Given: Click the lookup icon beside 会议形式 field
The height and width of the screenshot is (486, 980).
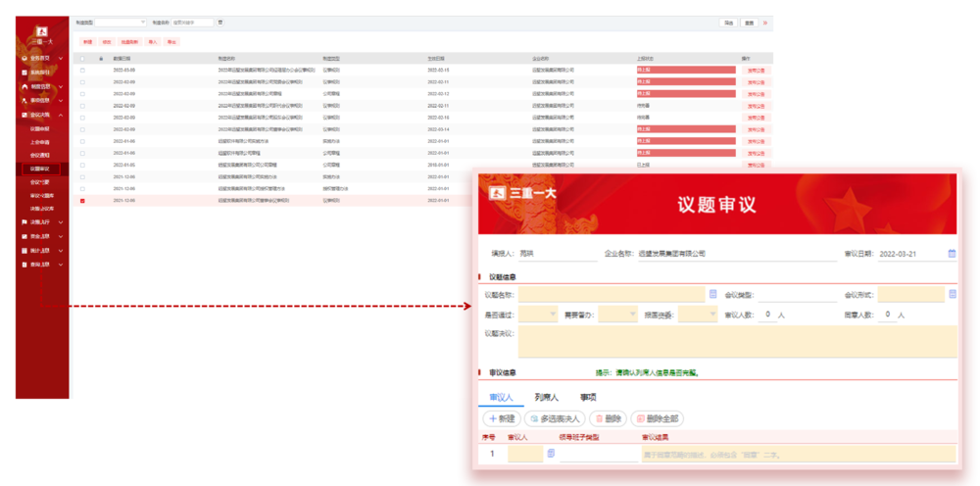Looking at the screenshot, I should point(952,294).
